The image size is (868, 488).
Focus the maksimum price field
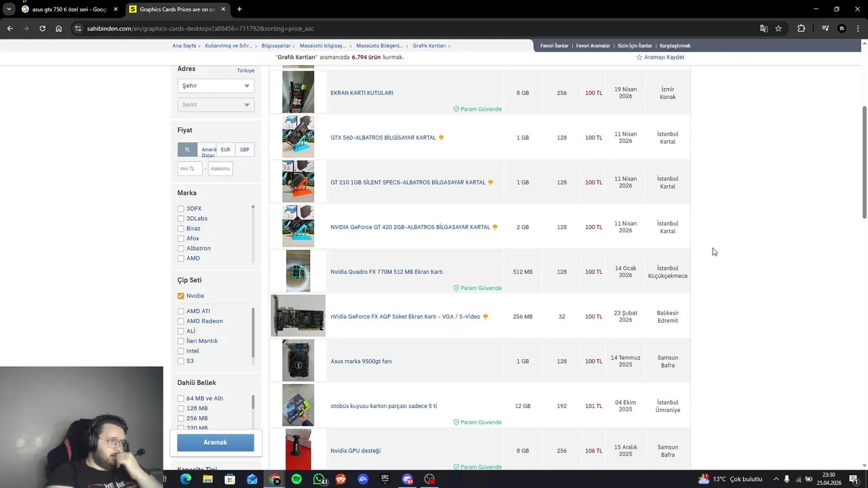click(220, 169)
